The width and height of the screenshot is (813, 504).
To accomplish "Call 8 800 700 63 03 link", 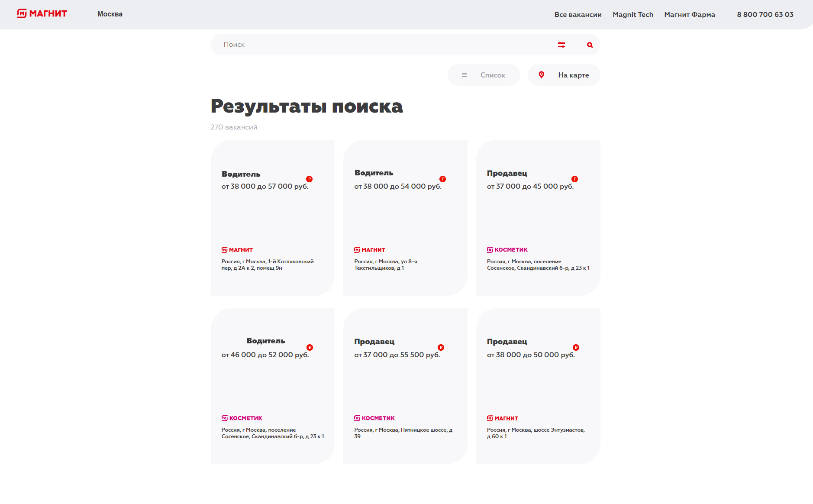I will pos(765,14).
